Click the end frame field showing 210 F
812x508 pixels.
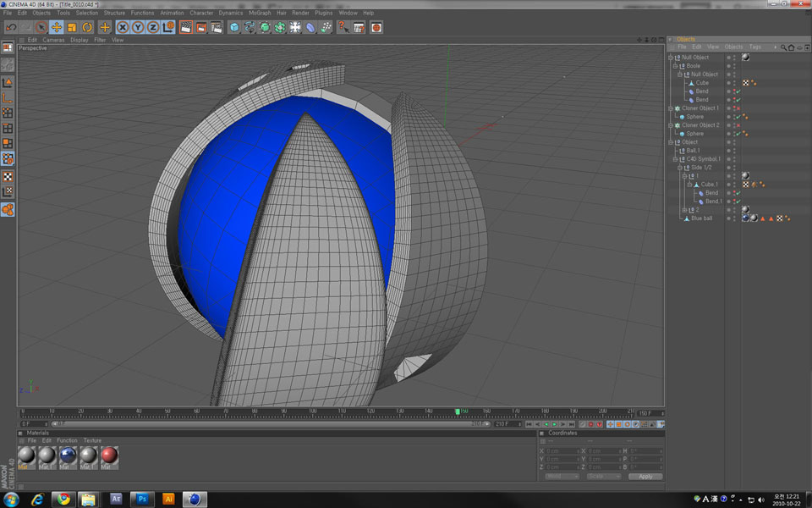point(507,424)
